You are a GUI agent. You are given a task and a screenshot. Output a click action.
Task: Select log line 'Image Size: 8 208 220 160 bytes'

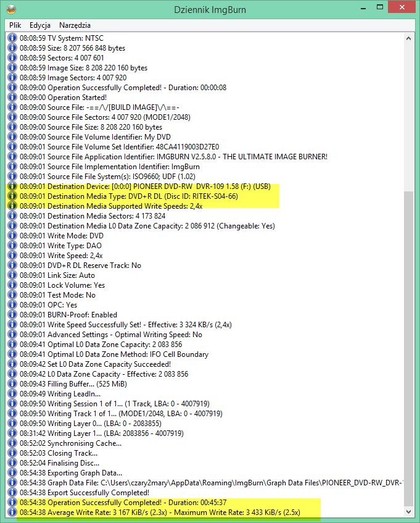(83, 68)
